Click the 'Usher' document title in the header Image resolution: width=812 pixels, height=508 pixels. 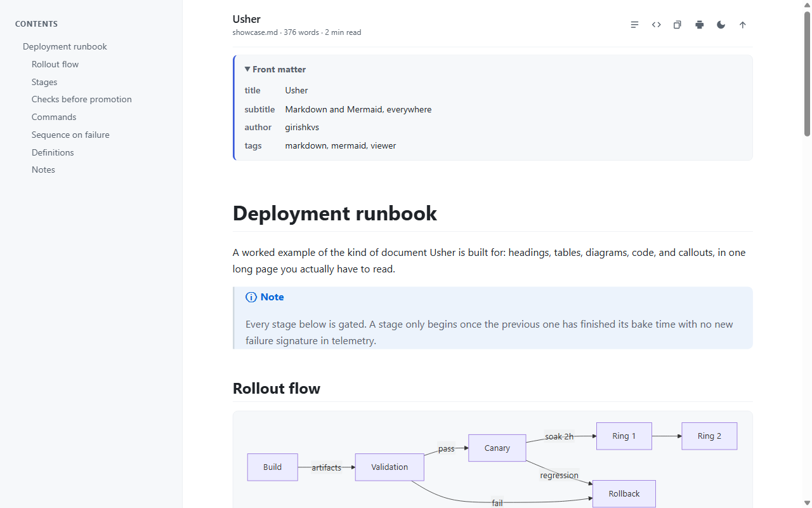point(247,19)
